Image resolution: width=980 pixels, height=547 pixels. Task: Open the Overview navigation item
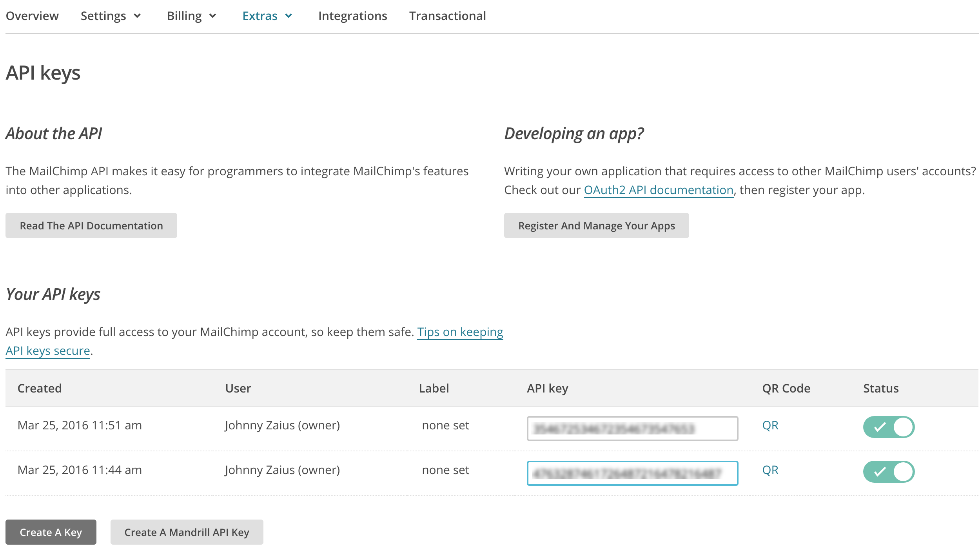(33, 16)
